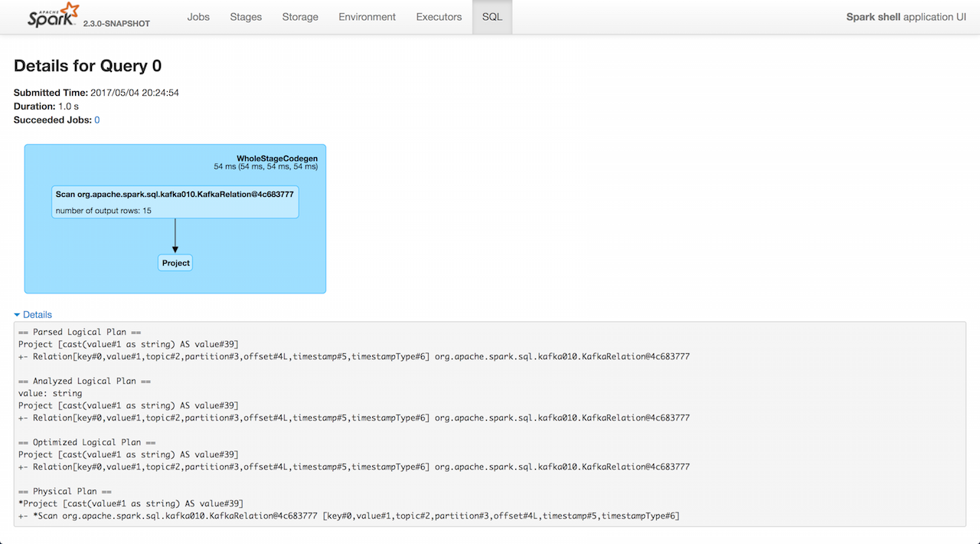Screen dimensions: 980x544
Task: Select the Project node in the graph
Action: (x=175, y=263)
